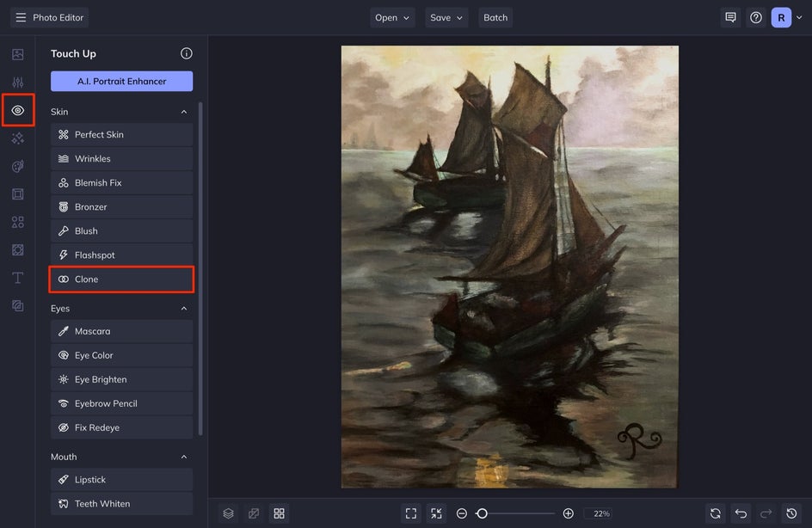The height and width of the screenshot is (528, 812).
Task: Undo the last edit
Action: point(741,513)
